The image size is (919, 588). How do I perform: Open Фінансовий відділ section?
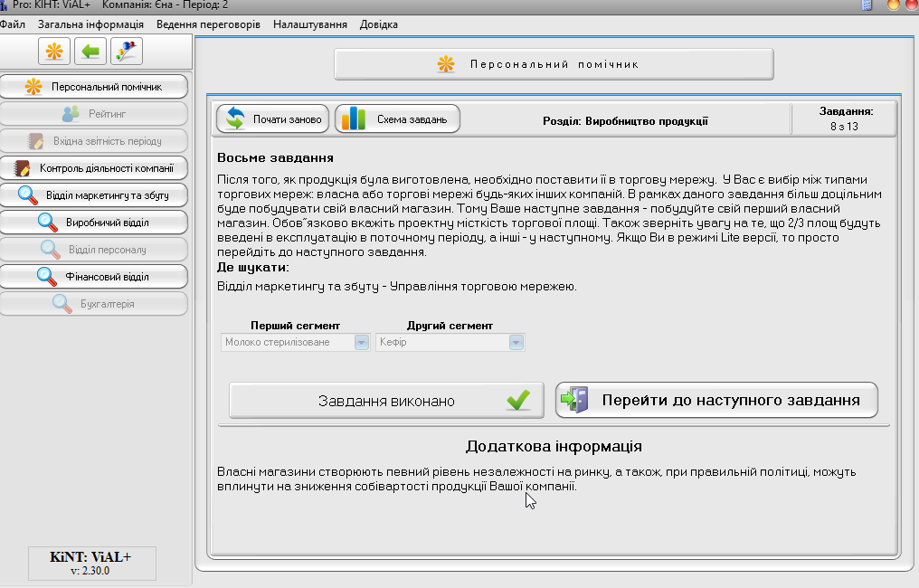[94, 277]
